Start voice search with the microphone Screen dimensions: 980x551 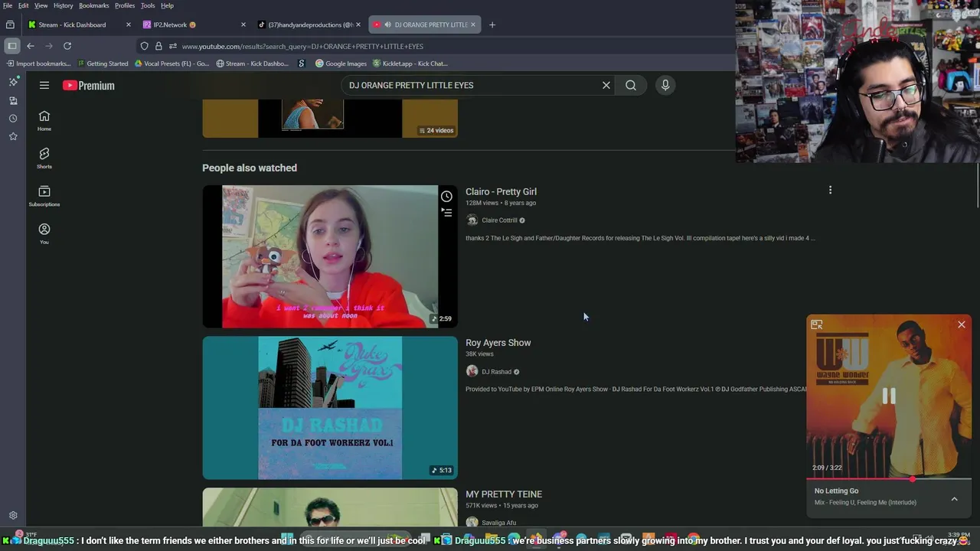tap(665, 85)
